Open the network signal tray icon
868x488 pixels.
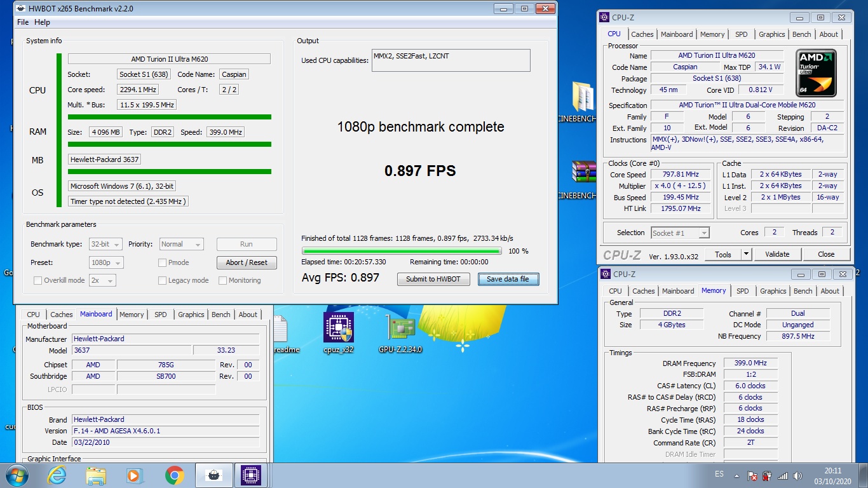click(783, 475)
